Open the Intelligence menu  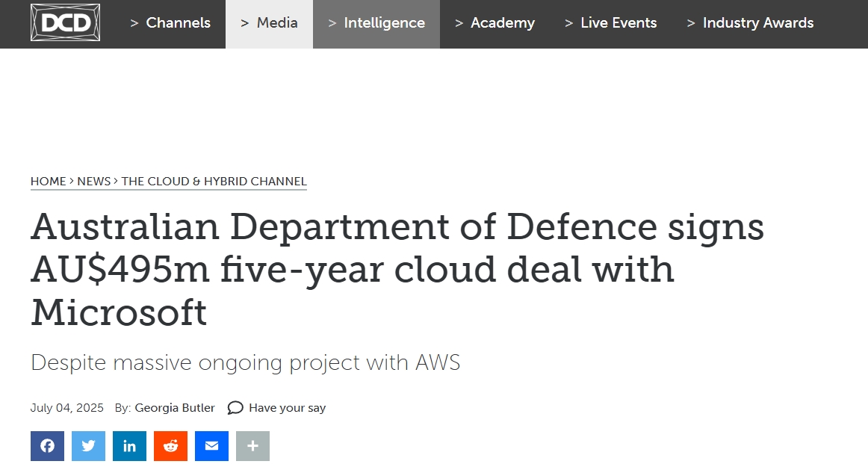point(376,22)
